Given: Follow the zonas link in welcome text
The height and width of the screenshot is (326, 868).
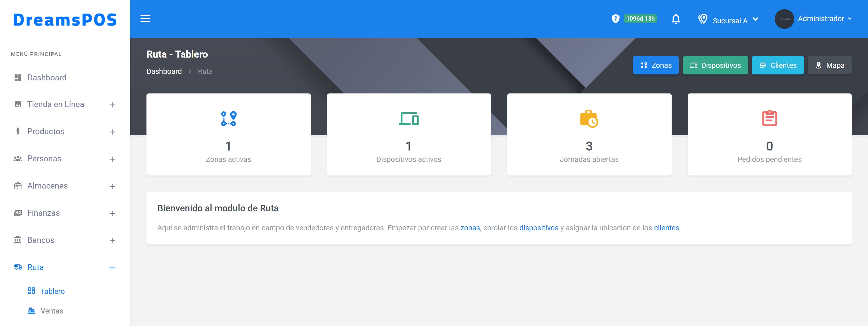Looking at the screenshot, I should 470,228.
